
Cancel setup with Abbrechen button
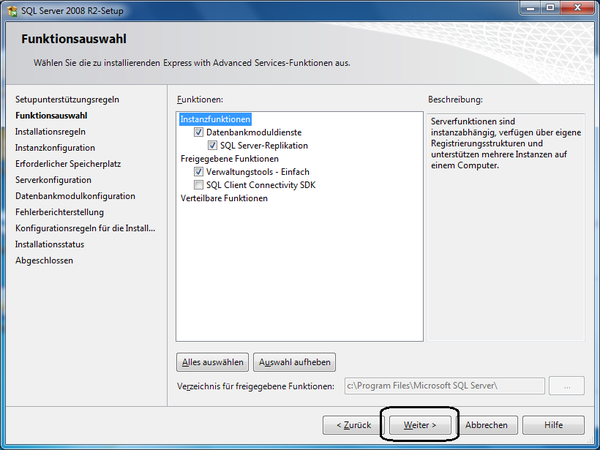click(486, 425)
